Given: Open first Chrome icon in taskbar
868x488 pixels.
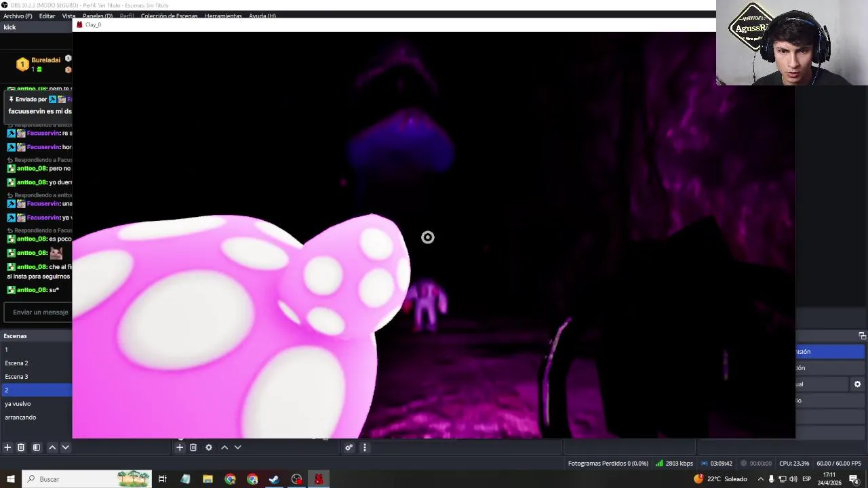Looking at the screenshot, I should point(230,479).
